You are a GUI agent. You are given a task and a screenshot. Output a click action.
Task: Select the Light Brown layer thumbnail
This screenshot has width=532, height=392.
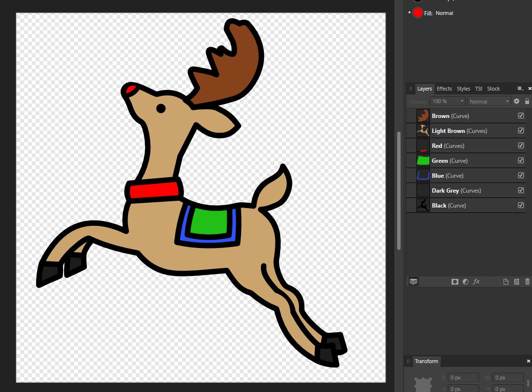(x=423, y=131)
